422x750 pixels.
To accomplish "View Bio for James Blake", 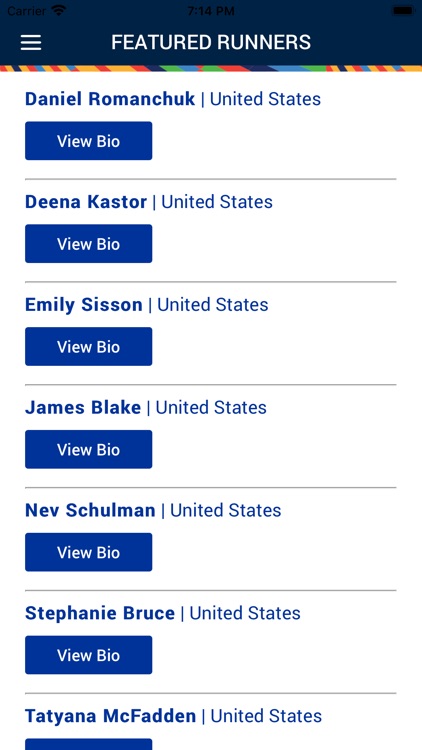I will 89,449.
